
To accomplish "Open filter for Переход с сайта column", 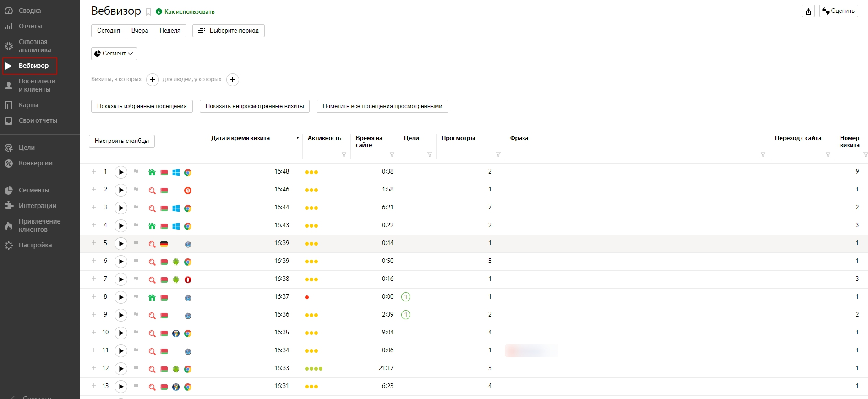I will click(828, 155).
